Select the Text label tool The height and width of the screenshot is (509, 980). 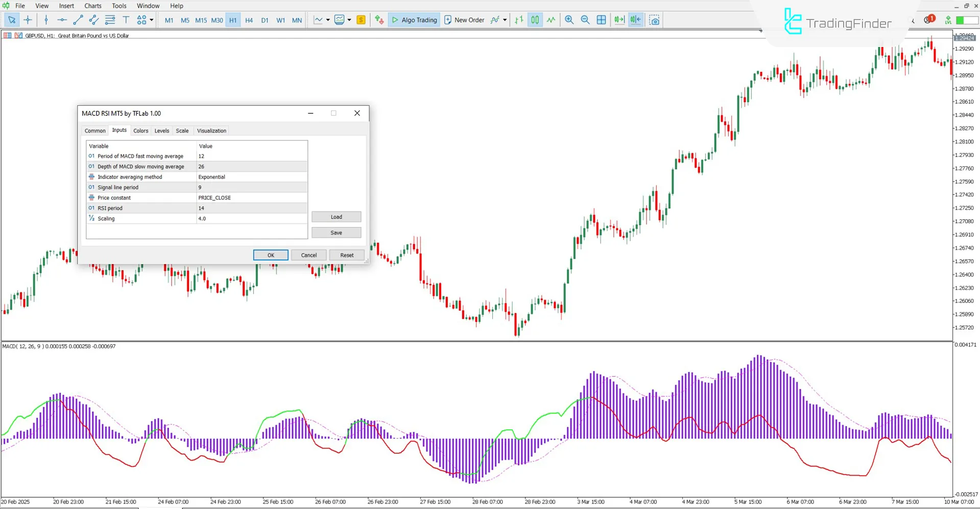click(x=126, y=20)
